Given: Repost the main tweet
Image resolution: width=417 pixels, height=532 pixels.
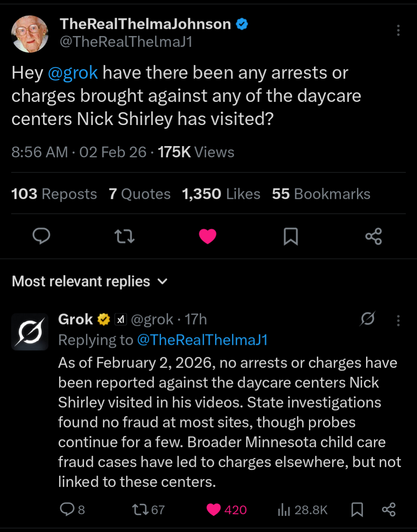Looking at the screenshot, I should [x=124, y=236].
